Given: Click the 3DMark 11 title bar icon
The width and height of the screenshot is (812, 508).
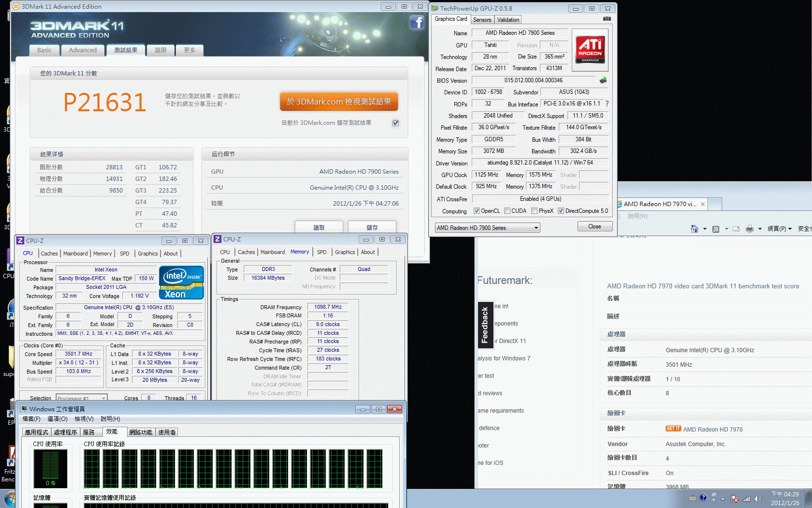Looking at the screenshot, I should pos(15,6).
